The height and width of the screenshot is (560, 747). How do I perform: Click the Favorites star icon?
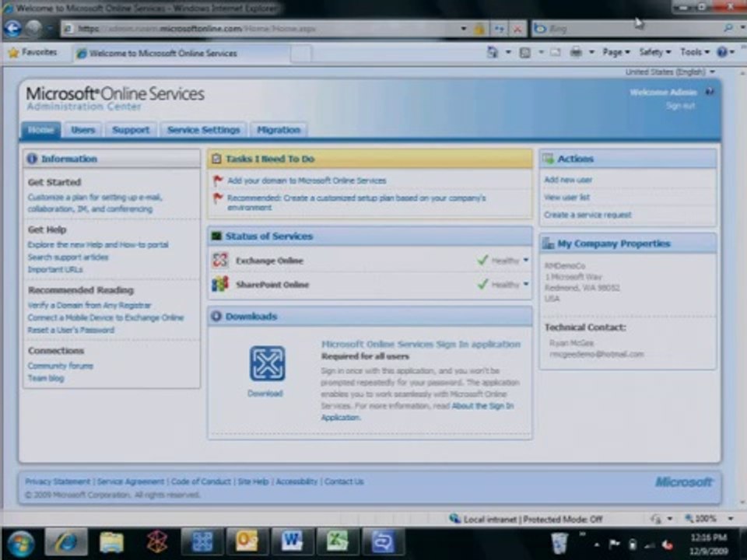(x=14, y=52)
